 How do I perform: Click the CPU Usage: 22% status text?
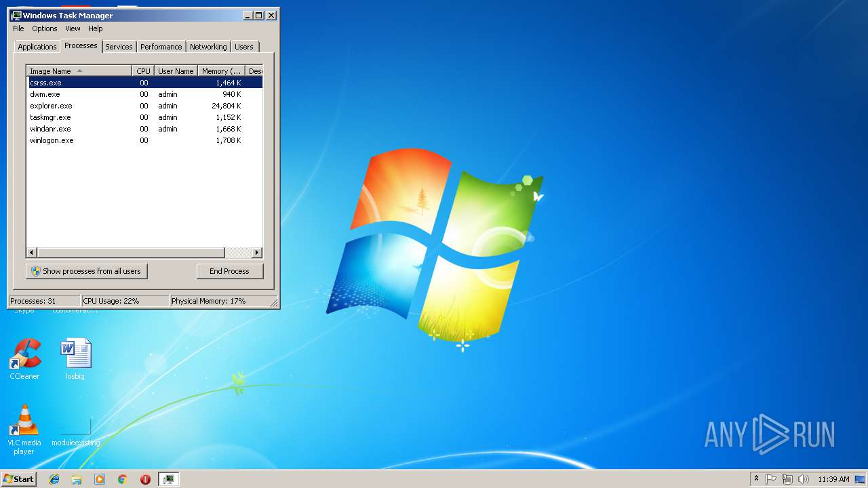click(x=111, y=301)
